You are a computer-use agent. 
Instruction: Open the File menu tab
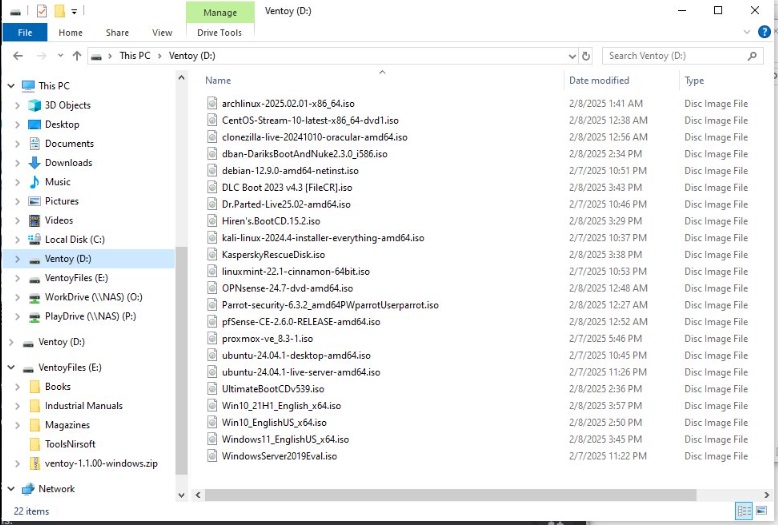(x=25, y=33)
